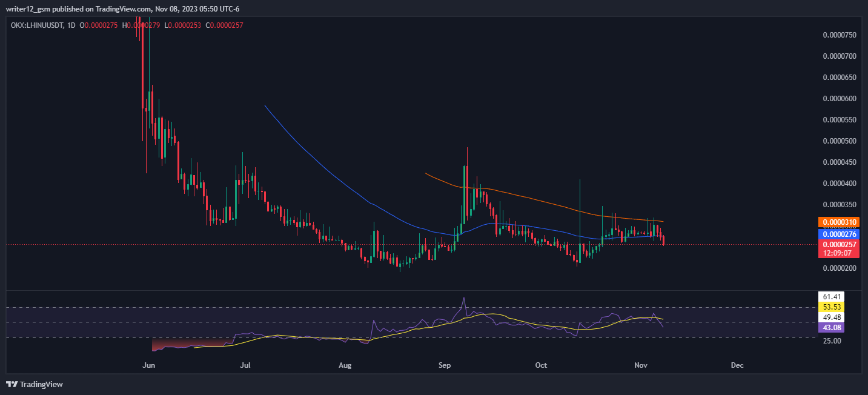Click the orange 0.0000310 price tag
The image size is (868, 395).
pyautogui.click(x=839, y=222)
